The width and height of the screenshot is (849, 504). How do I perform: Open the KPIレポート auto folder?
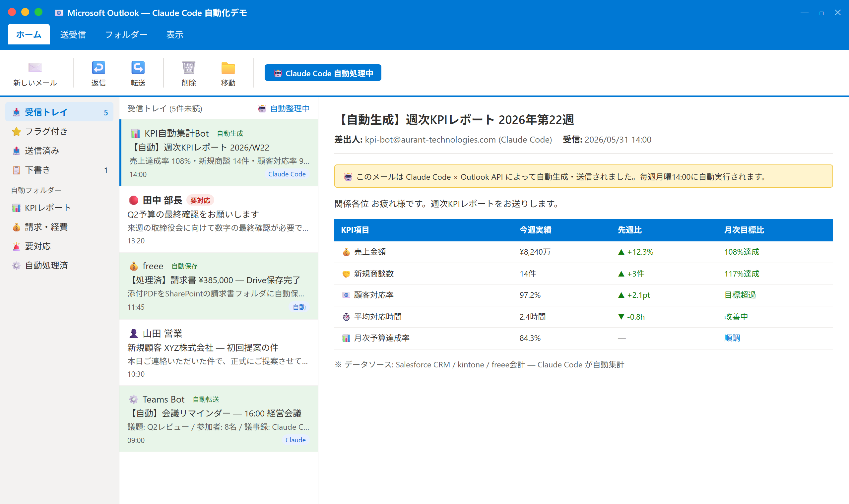coord(59,208)
